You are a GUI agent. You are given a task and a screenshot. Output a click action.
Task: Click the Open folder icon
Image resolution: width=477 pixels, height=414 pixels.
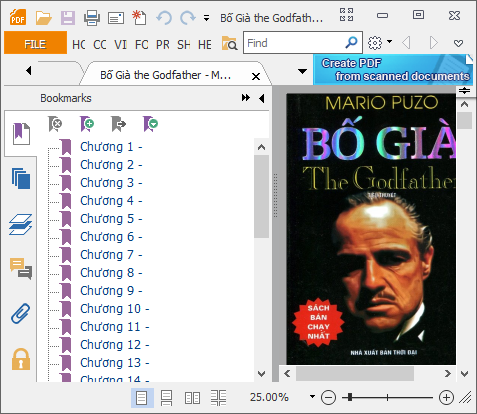click(x=44, y=18)
